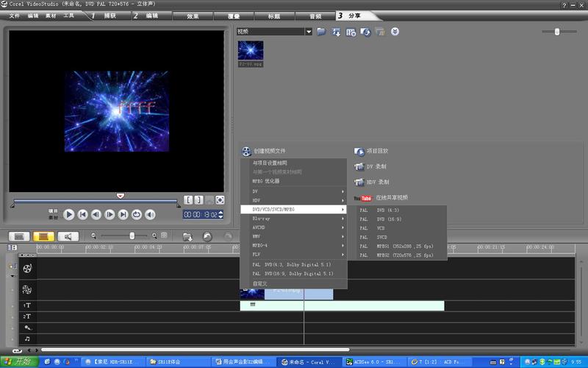Set the mark-out point bracket
Screen dimensions: 588x368
pos(198,199)
